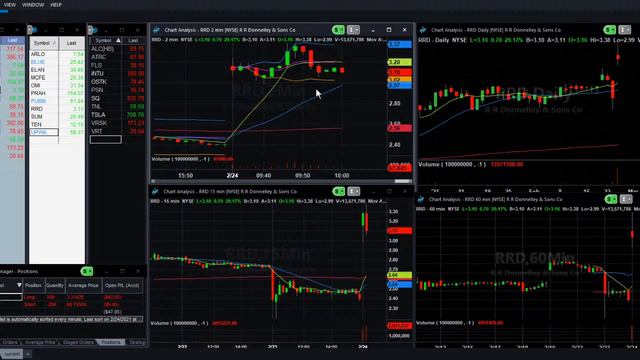
Task: Click the Last column header in the dark watchlist
Action: point(133,40)
